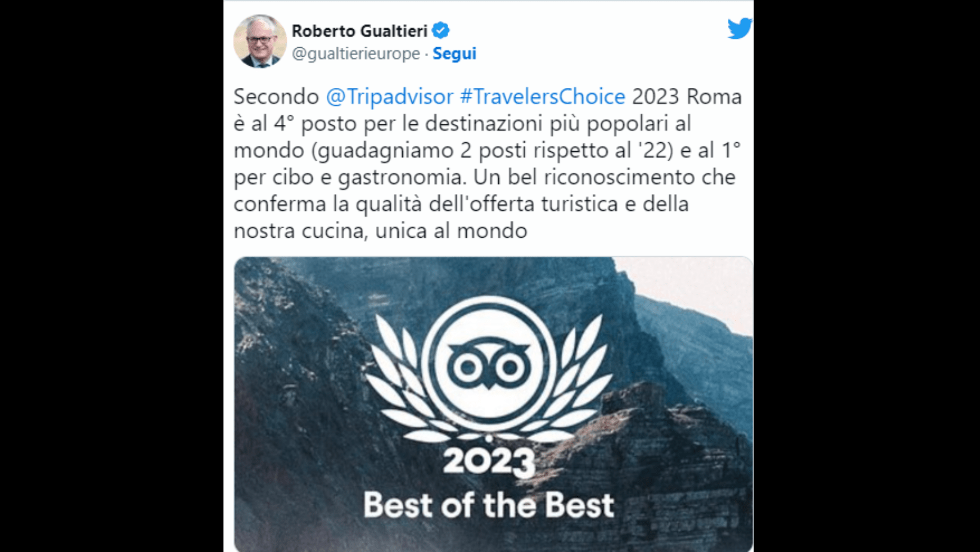980x552 pixels.
Task: Click the 2023 year text in image
Action: point(489,462)
